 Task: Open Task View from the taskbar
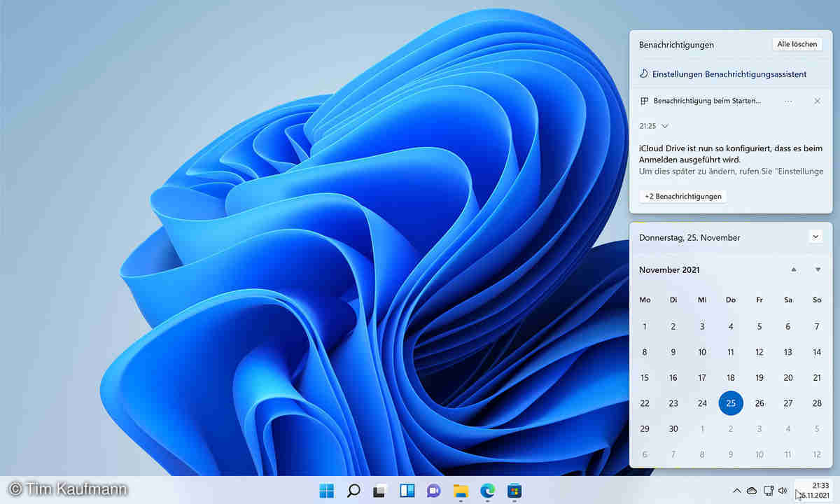click(x=380, y=491)
